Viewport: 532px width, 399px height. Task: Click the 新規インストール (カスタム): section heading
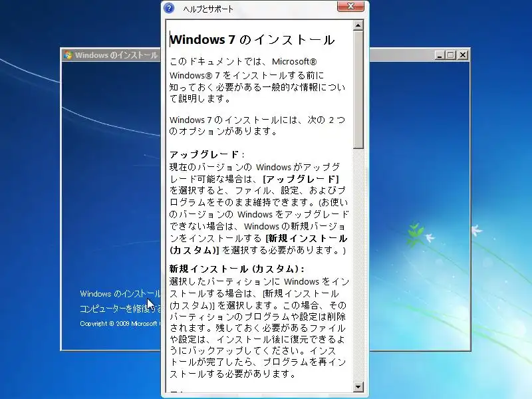point(237,269)
